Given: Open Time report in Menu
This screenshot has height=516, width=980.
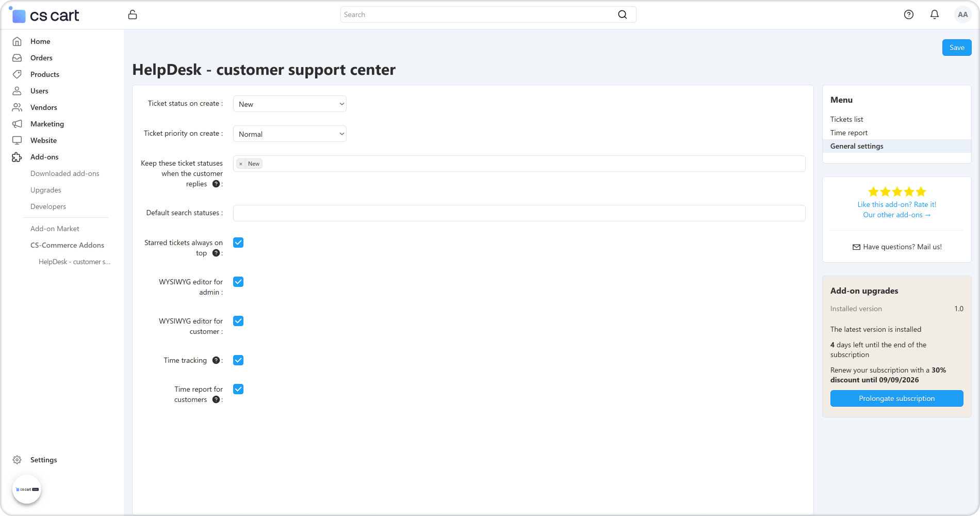Looking at the screenshot, I should coord(849,133).
